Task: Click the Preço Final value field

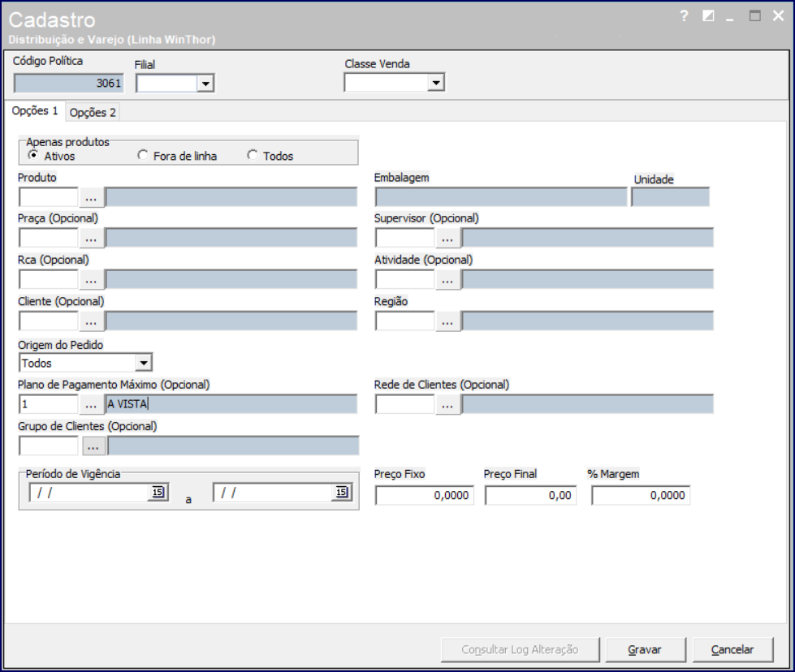Action: tap(530, 495)
